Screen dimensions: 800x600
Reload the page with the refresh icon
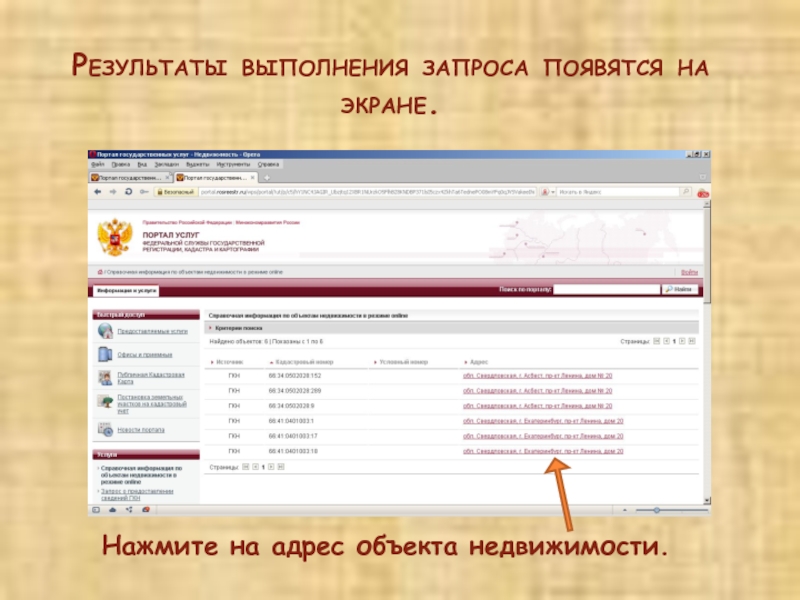click(129, 192)
